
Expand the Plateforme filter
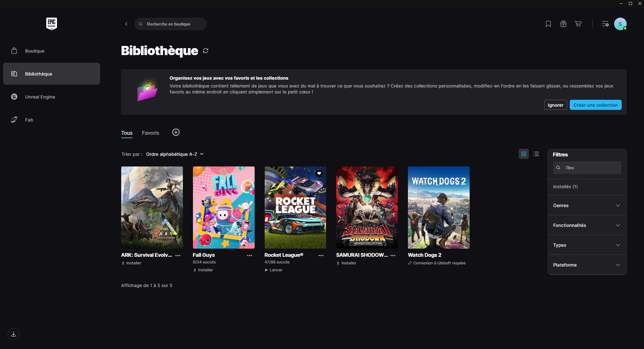pos(587,265)
